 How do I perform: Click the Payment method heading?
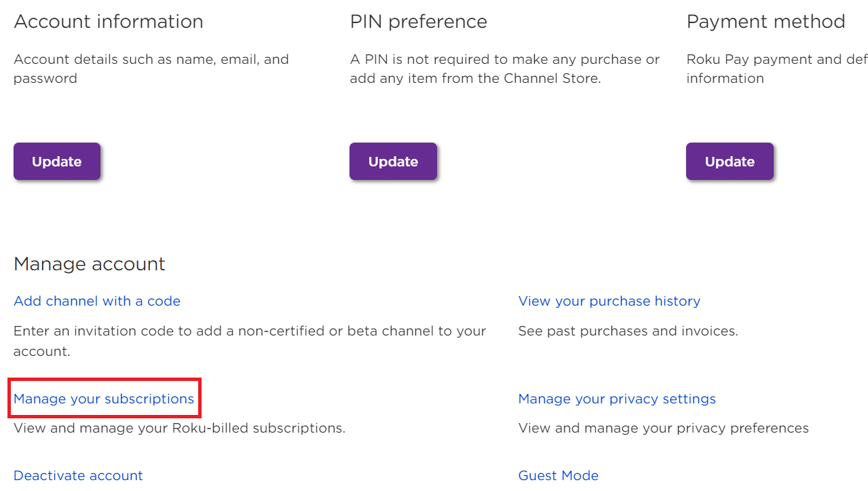coord(766,22)
